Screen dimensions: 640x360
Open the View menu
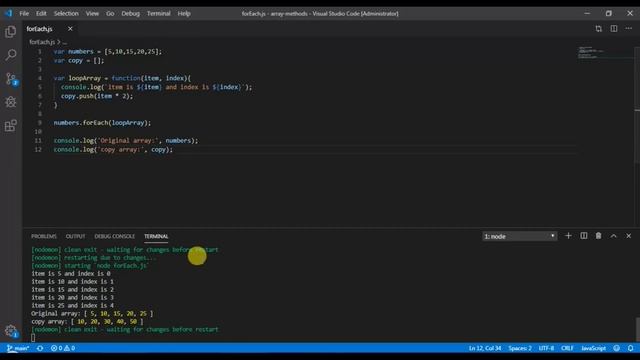pos(92,13)
